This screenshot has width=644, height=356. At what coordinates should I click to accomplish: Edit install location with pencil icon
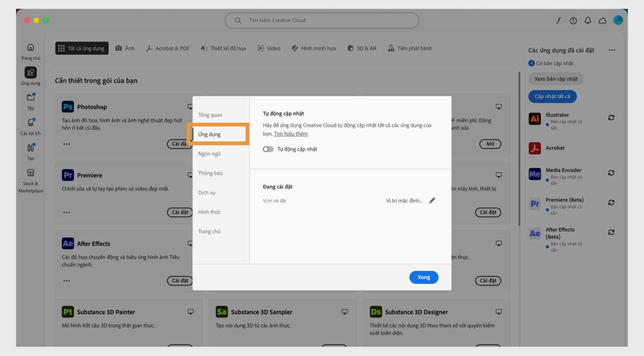click(432, 200)
